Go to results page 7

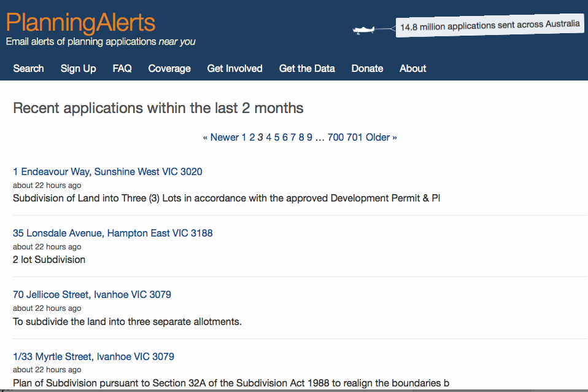click(x=293, y=138)
